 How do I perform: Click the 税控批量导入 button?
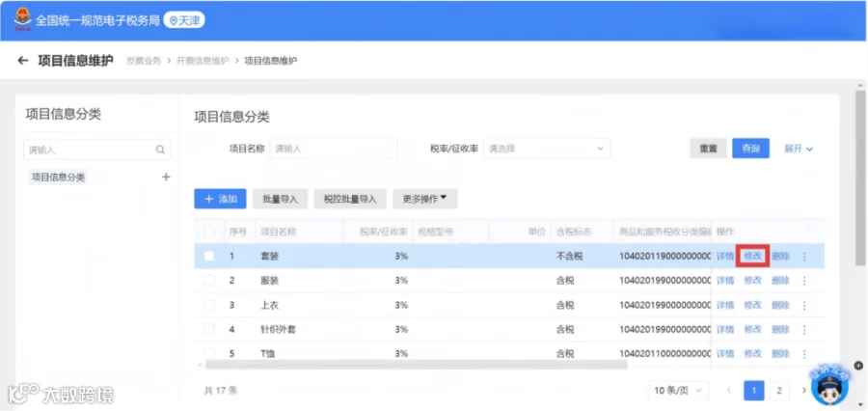tap(350, 199)
